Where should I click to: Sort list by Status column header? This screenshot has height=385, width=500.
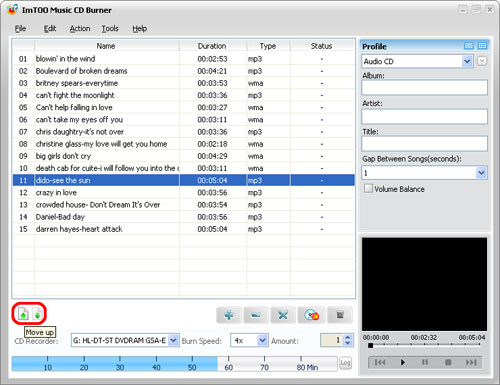(322, 46)
